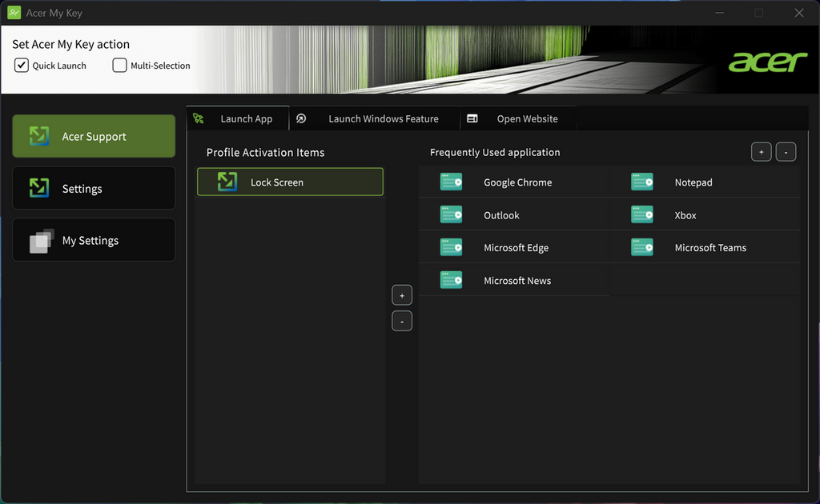Click the Microsoft Teams app icon
Screen dimensions: 820x504
click(642, 247)
